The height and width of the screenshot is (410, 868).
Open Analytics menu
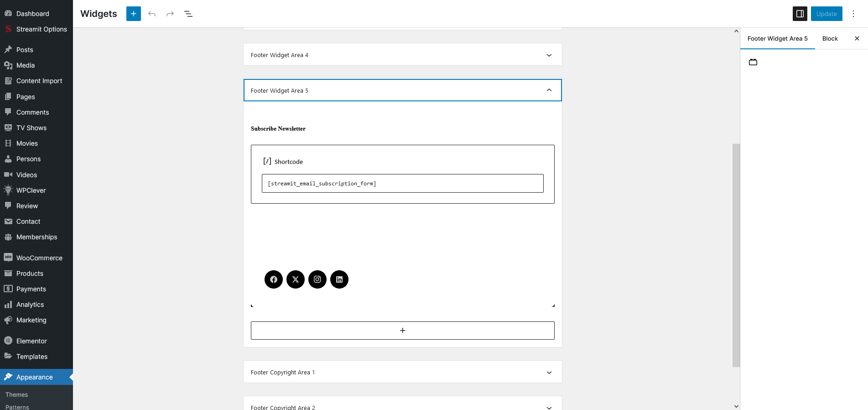(36, 305)
